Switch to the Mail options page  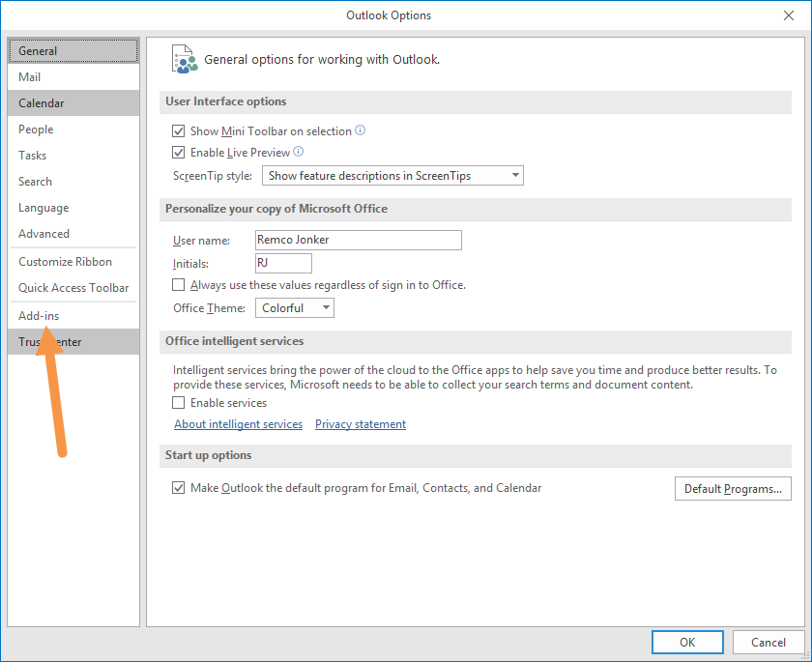(x=73, y=77)
